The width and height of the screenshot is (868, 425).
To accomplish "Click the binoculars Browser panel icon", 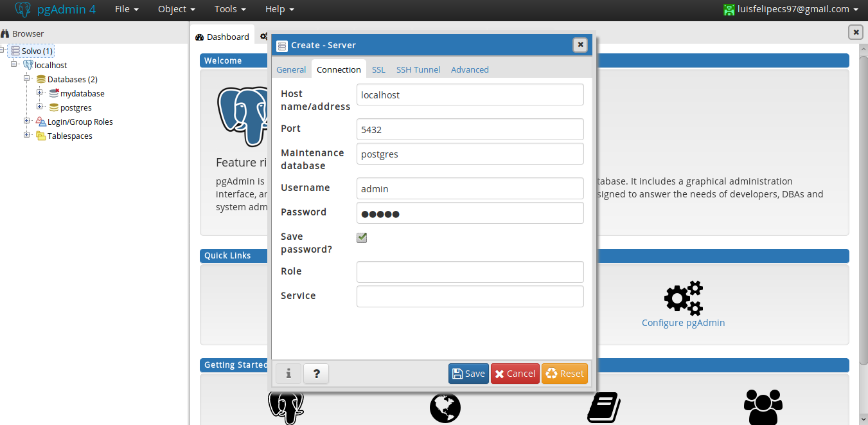I will pos(4,33).
